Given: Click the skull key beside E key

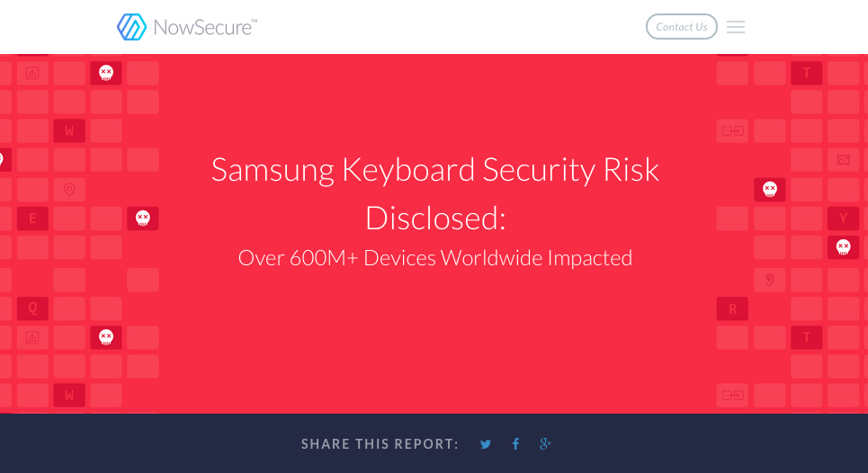Looking at the screenshot, I should point(143,219).
